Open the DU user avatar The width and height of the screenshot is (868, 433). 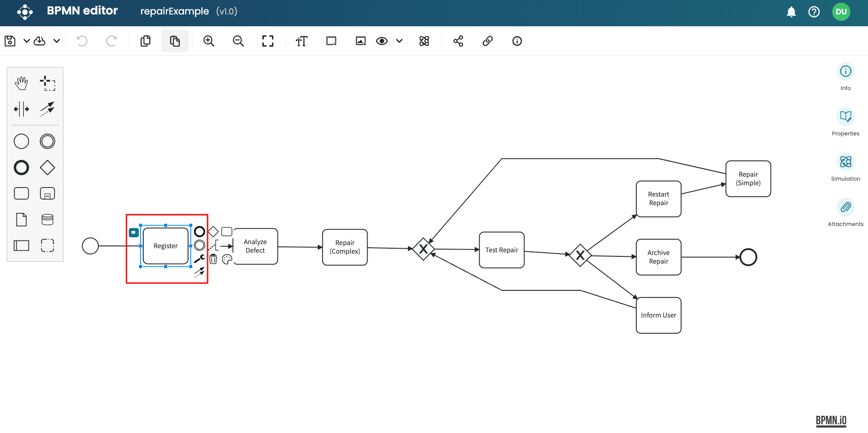point(841,12)
